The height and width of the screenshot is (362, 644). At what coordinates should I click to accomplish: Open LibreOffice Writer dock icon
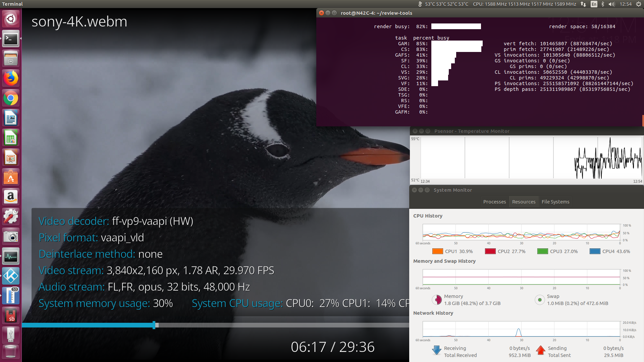(x=11, y=118)
